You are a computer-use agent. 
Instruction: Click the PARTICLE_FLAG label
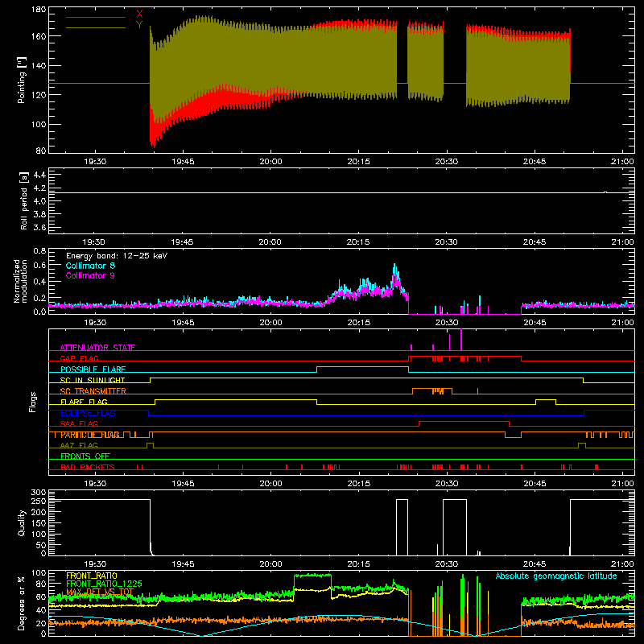90,435
